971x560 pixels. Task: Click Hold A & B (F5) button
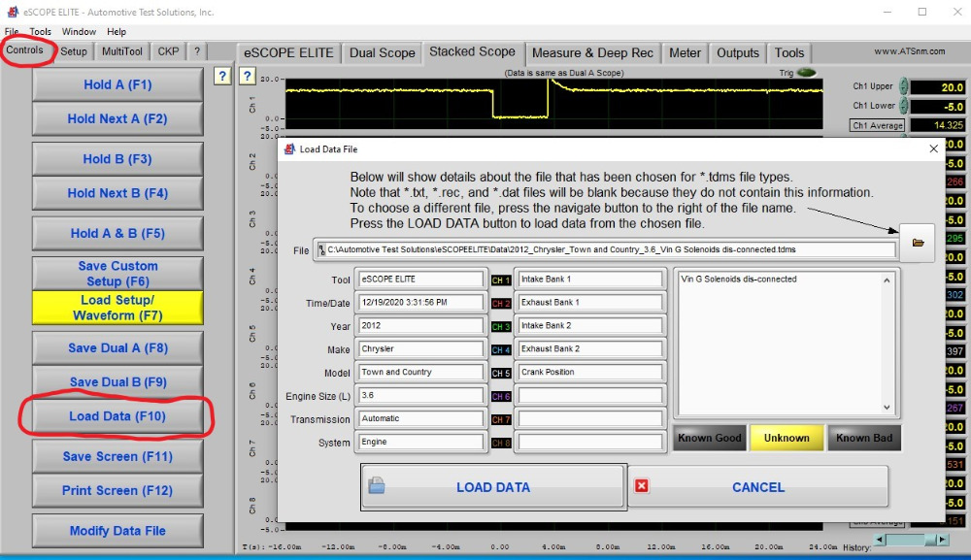(x=117, y=233)
